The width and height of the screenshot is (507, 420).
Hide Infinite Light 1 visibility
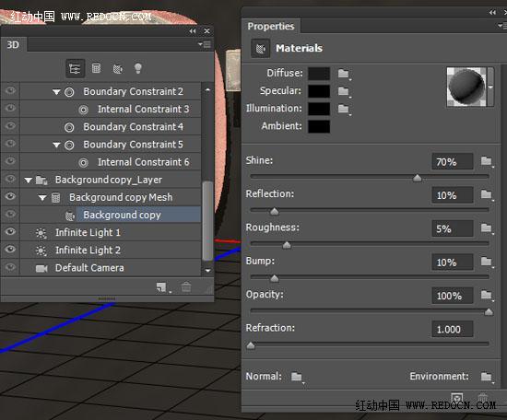pyautogui.click(x=10, y=232)
